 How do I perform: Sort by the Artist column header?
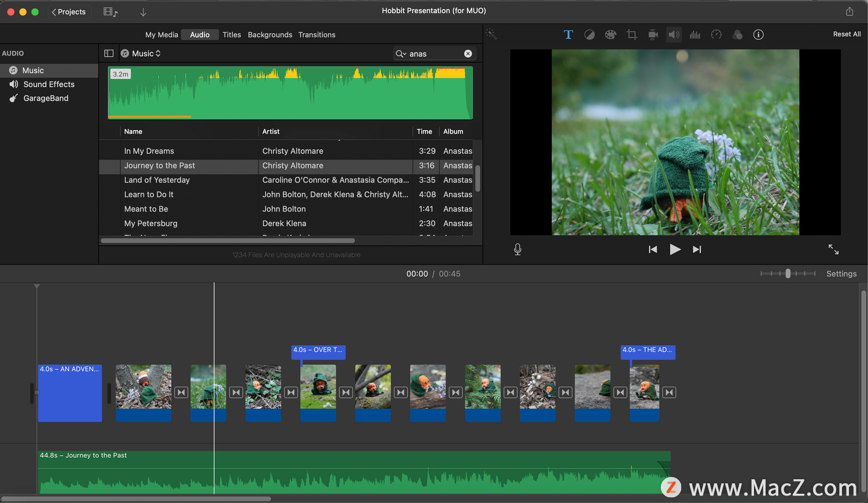(x=335, y=131)
